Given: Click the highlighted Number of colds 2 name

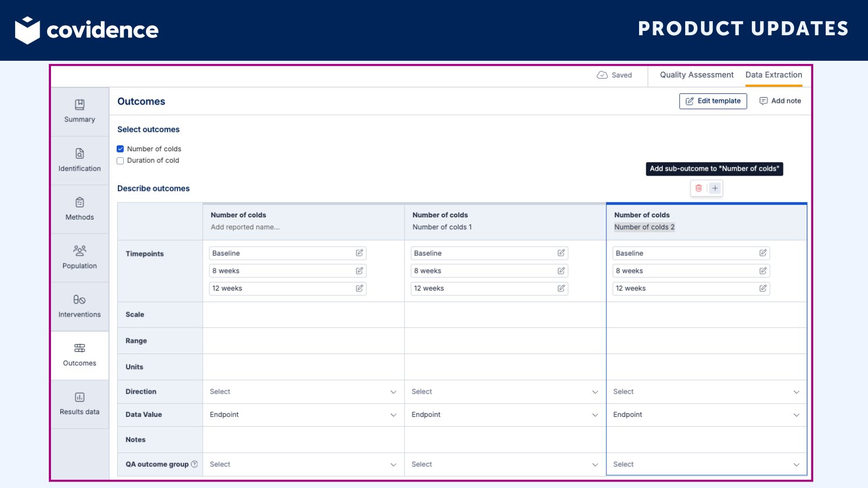Looking at the screenshot, I should coord(644,227).
